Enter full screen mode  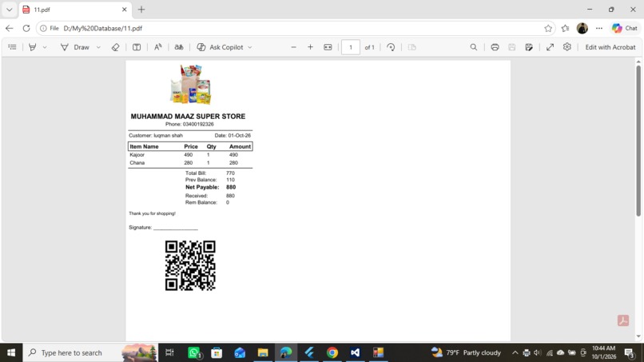[550, 47]
